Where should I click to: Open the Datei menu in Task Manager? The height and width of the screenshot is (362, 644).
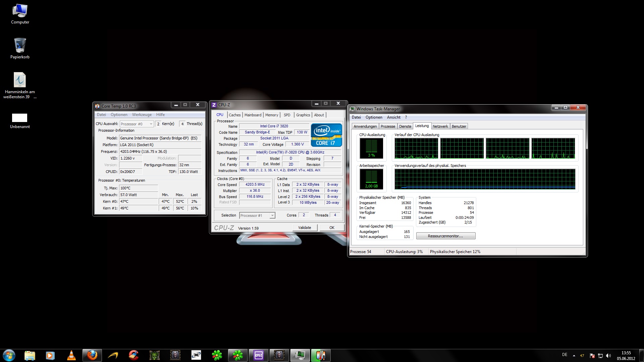point(356,117)
